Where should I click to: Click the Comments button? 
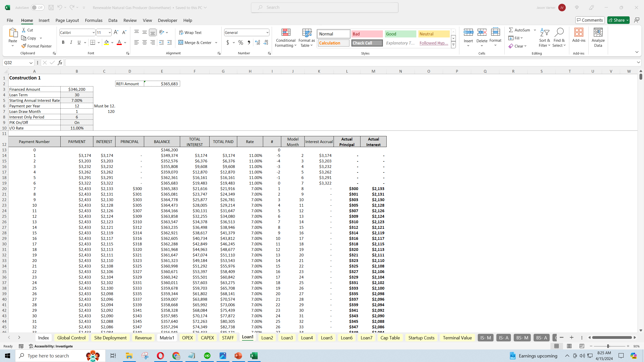click(590, 20)
